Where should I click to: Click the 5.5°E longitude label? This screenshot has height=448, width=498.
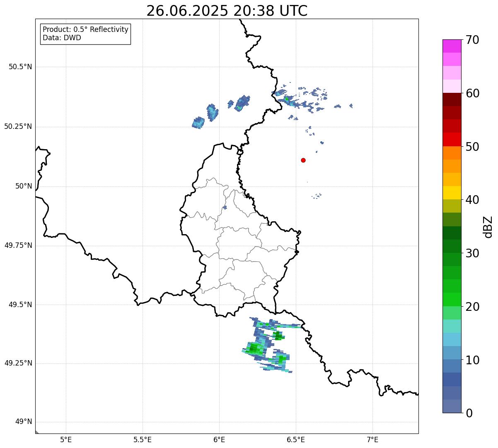(143, 439)
